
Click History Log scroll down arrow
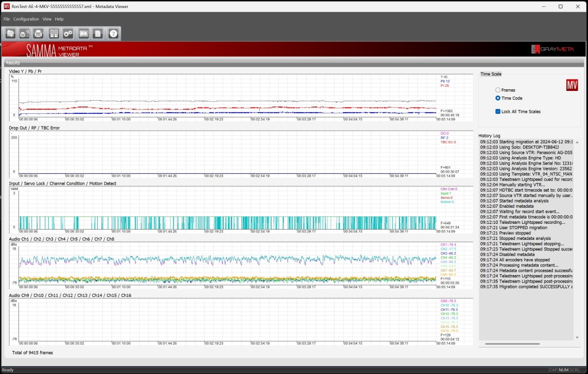tap(577, 337)
